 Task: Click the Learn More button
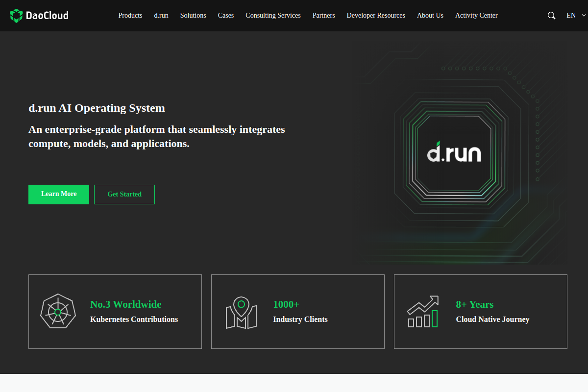59,195
